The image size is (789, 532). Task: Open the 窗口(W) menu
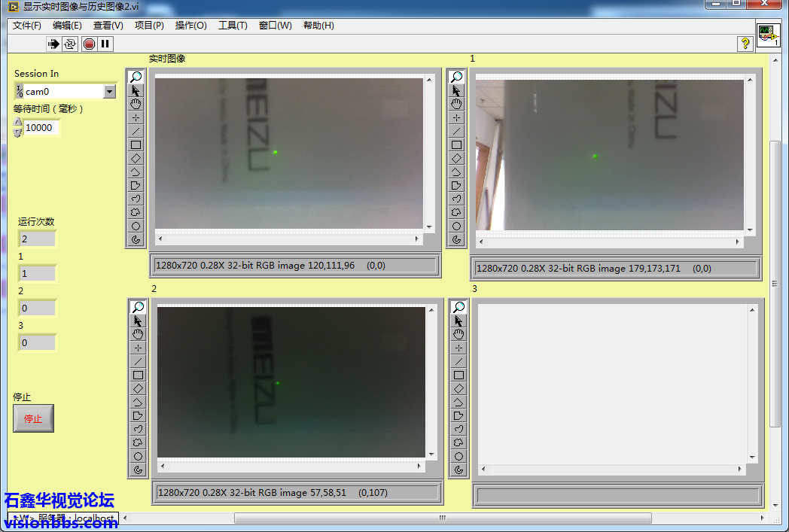pos(275,26)
